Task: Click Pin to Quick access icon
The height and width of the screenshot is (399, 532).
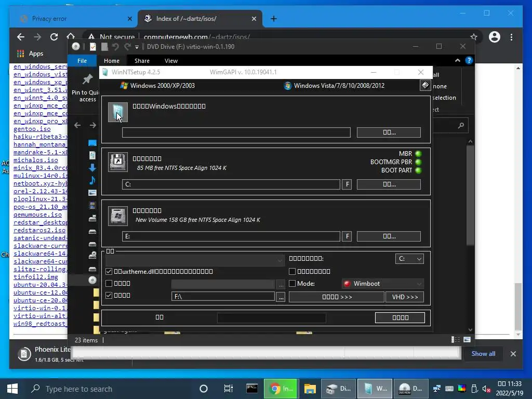Action: 87,79
